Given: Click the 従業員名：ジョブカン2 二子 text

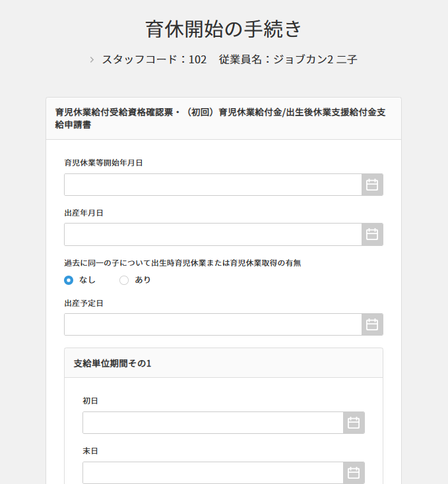Looking at the screenshot, I should coord(288,59).
